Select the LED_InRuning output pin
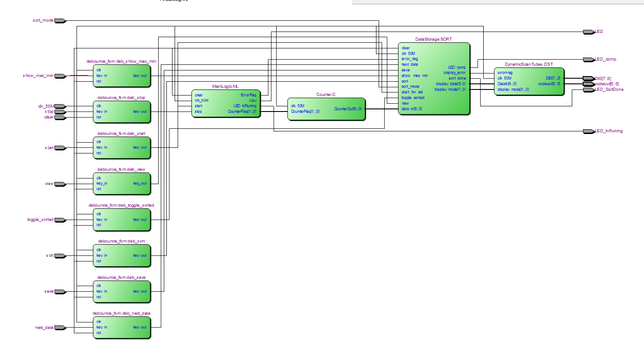Image resolution: width=644 pixels, height=357 pixels. (589, 131)
